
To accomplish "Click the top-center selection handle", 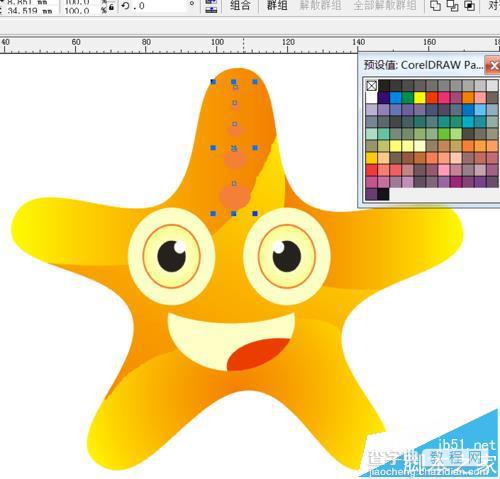I will [234, 82].
